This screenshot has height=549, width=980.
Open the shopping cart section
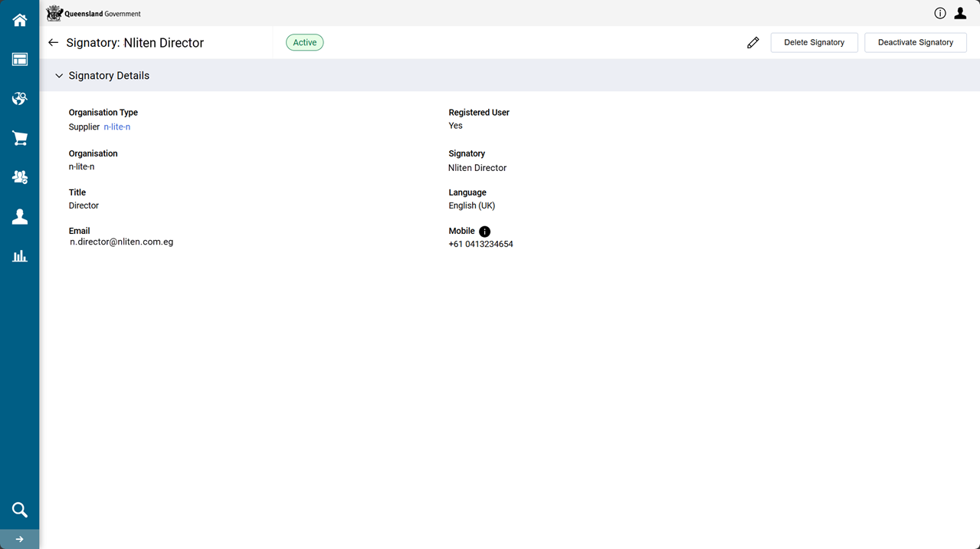pos(20,138)
